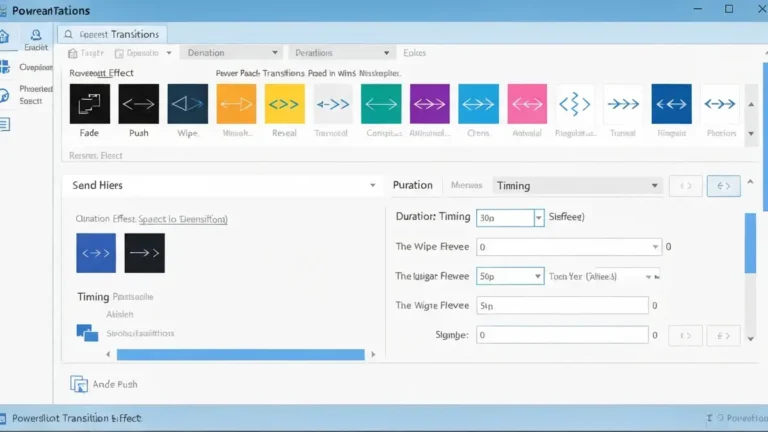Screen dimensions: 768x432
Task: Pick the dark blue double-arrow transition
Action: click(672, 104)
